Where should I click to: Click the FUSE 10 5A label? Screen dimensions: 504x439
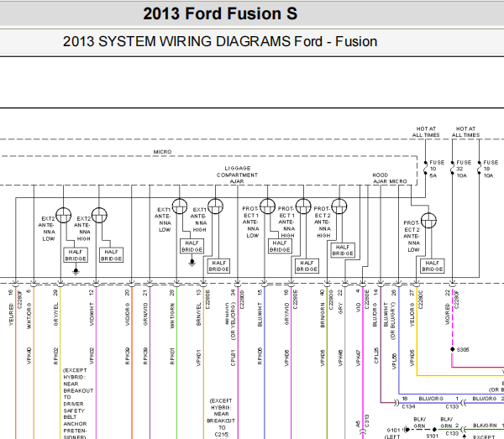437,169
